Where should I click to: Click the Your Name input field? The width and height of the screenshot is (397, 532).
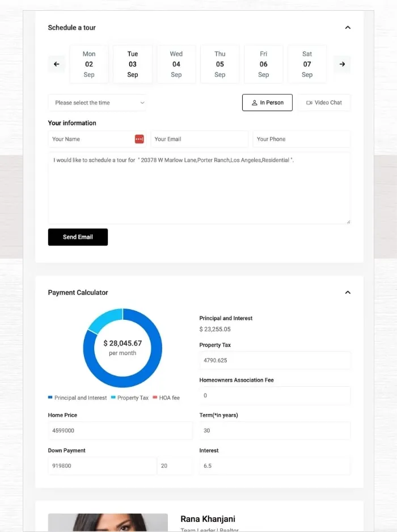(97, 139)
